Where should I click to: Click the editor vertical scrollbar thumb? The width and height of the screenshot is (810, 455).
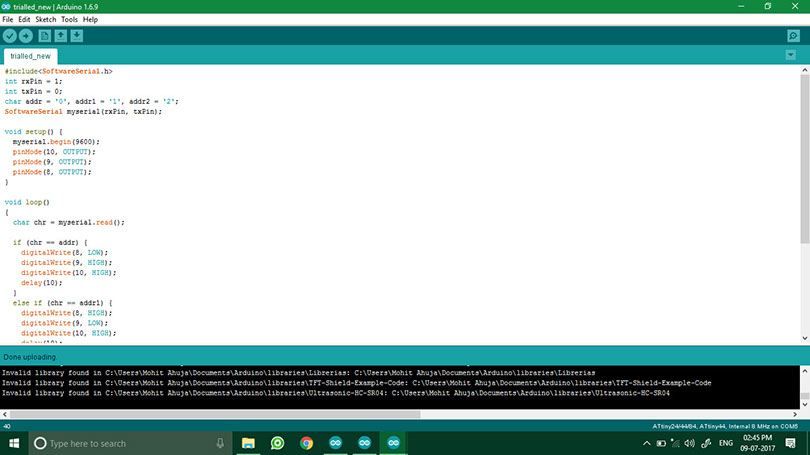[805, 159]
